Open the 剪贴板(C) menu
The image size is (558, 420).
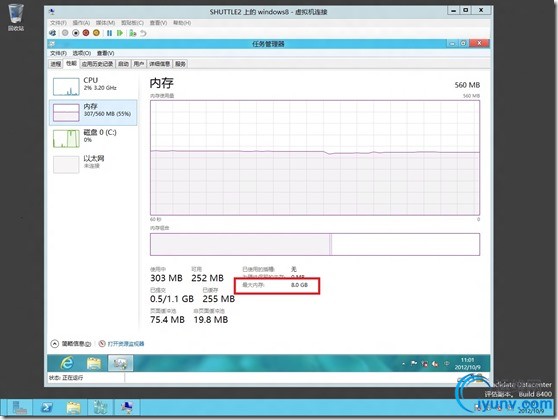pyautogui.click(x=132, y=23)
